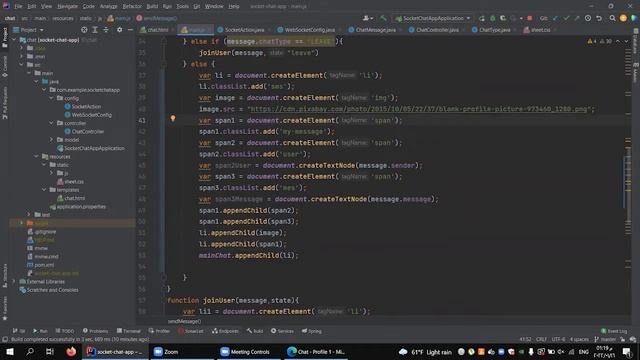Click the Run with Coverage icon

point(503,18)
